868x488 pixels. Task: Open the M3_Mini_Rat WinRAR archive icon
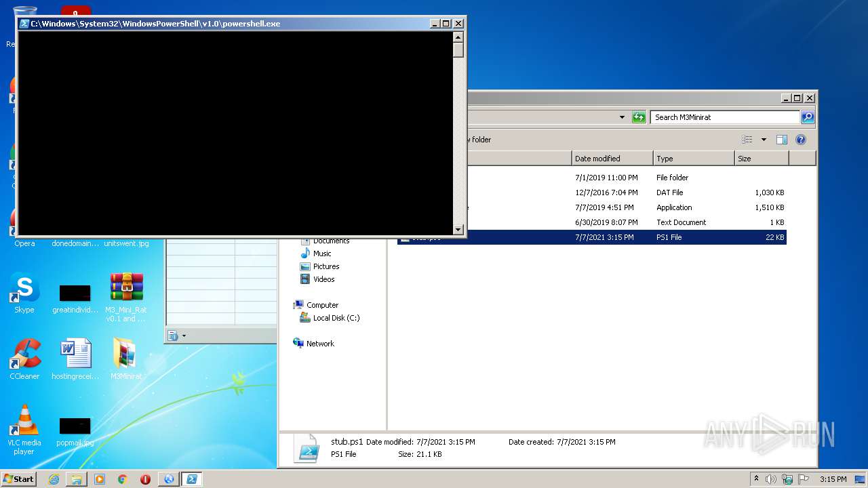point(126,287)
